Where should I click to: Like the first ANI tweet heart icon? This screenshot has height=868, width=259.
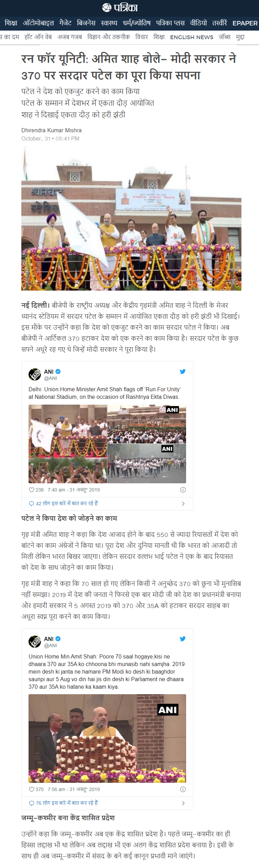coord(31,490)
